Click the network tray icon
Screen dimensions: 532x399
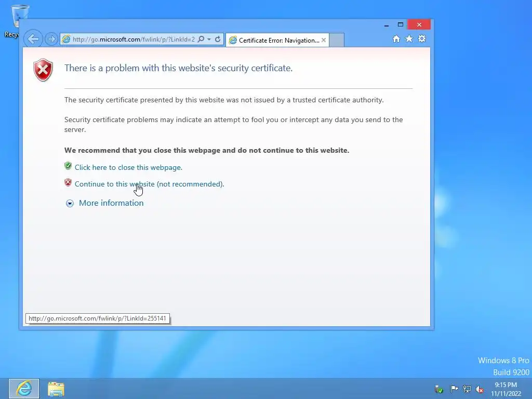pos(467,389)
